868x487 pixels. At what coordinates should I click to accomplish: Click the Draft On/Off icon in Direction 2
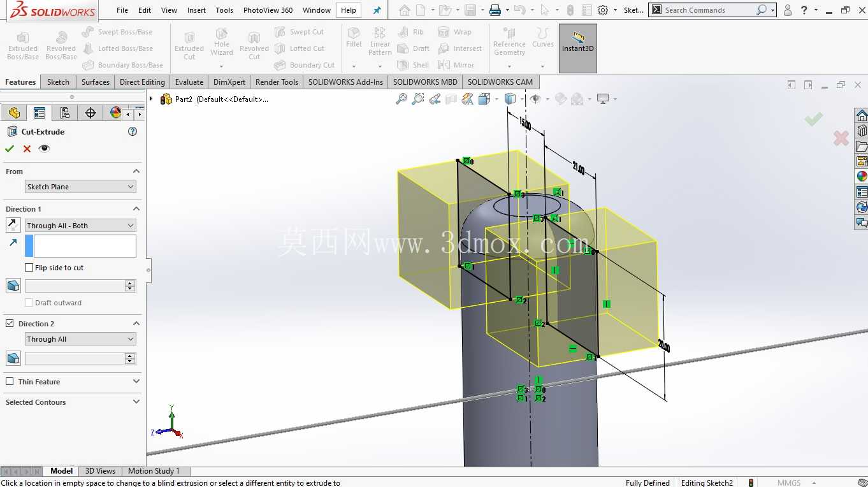(x=13, y=358)
